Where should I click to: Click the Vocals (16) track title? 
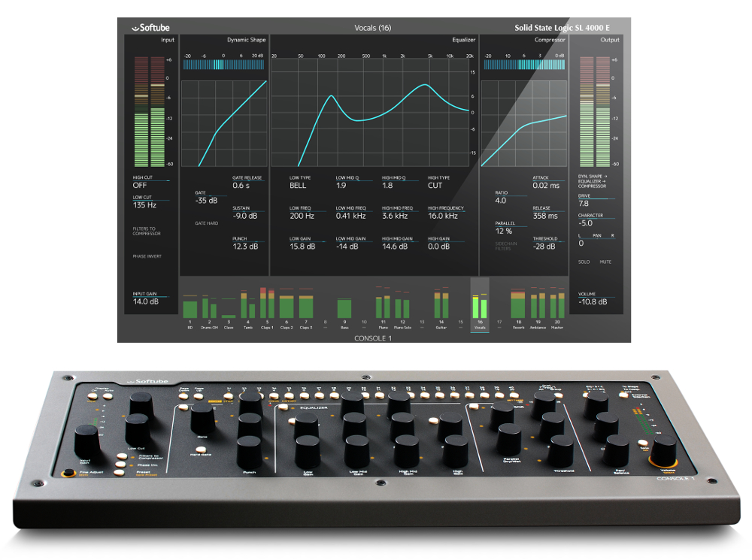[x=373, y=28]
